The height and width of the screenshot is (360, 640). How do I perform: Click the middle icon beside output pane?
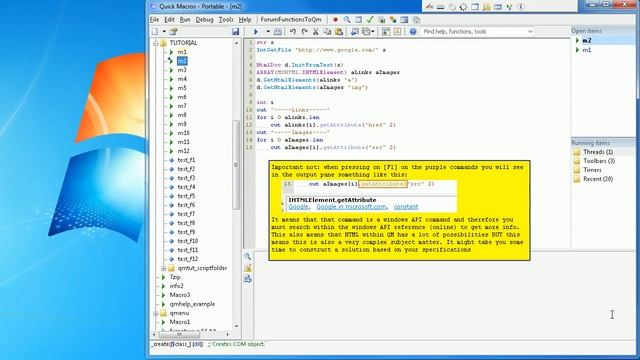click(248, 268)
